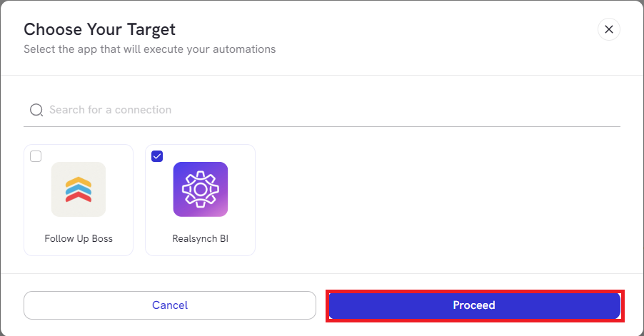The height and width of the screenshot is (336, 644).
Task: Click the center circle of the Realsynch gear
Action: pos(201,190)
